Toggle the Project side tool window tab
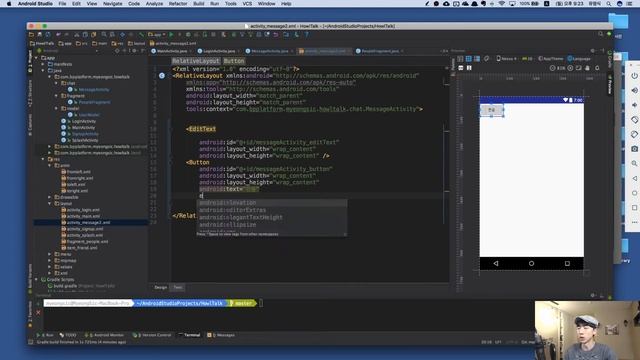The image size is (640, 360). click(30, 62)
